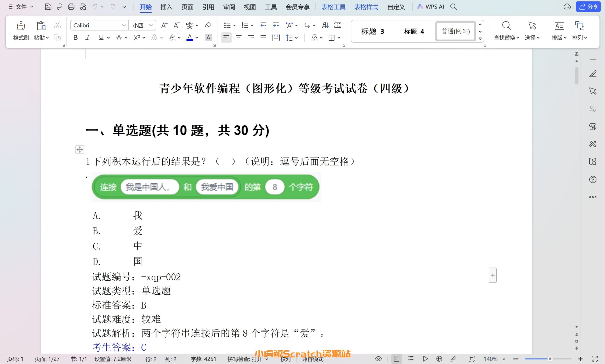This screenshot has height=364, width=605.
Task: Click the sort A-Z icon
Action: pyautogui.click(x=325, y=25)
